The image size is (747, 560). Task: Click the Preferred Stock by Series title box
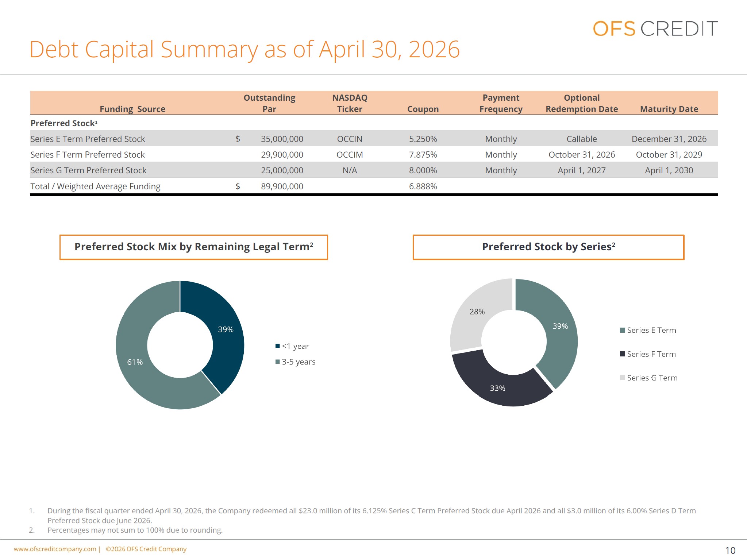(548, 247)
